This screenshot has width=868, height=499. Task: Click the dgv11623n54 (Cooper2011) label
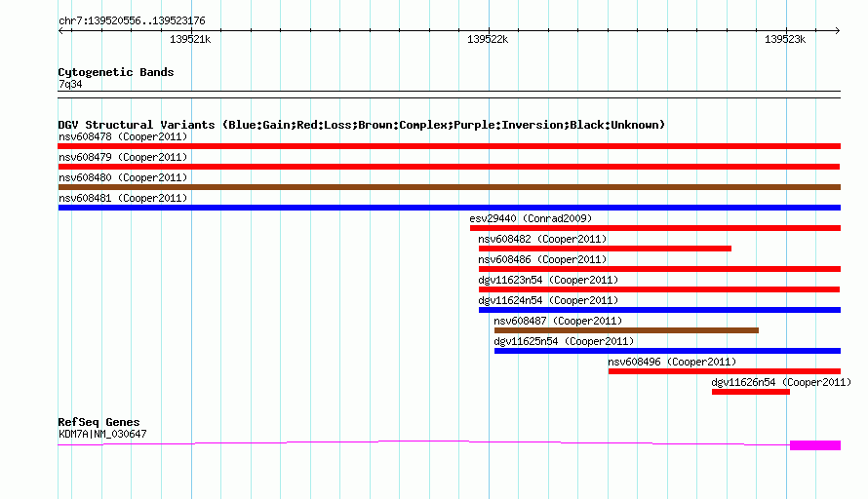tap(548, 280)
